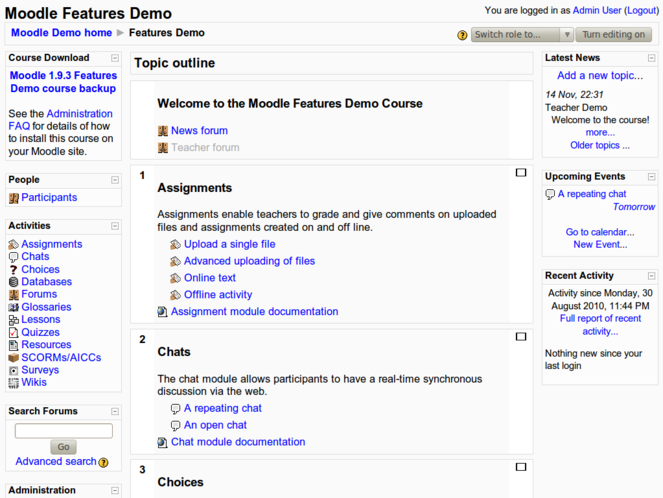Image resolution: width=663 pixels, height=498 pixels.
Task: Click the Wikis icon in Activities block
Action: [14, 383]
